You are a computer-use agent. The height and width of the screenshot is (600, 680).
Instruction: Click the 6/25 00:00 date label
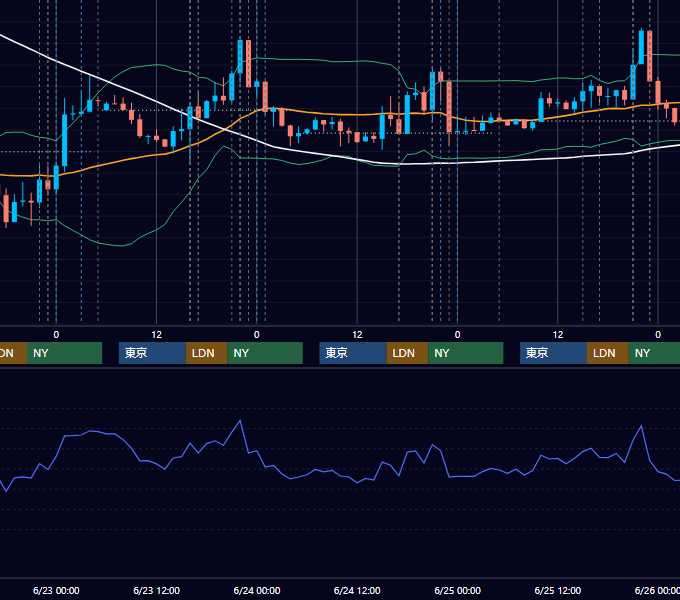point(458,590)
